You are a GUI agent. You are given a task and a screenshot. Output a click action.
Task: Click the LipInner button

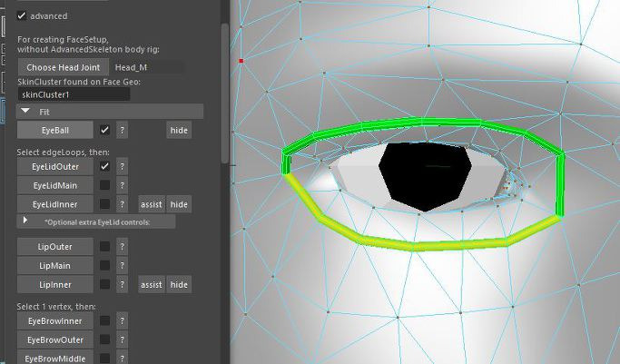pyautogui.click(x=55, y=284)
